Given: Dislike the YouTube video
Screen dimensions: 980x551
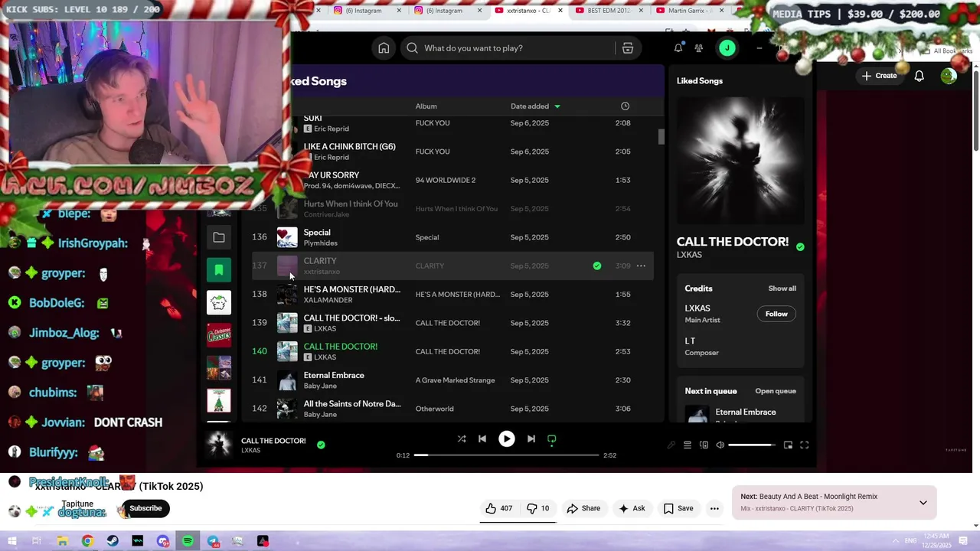Looking at the screenshot, I should (537, 508).
